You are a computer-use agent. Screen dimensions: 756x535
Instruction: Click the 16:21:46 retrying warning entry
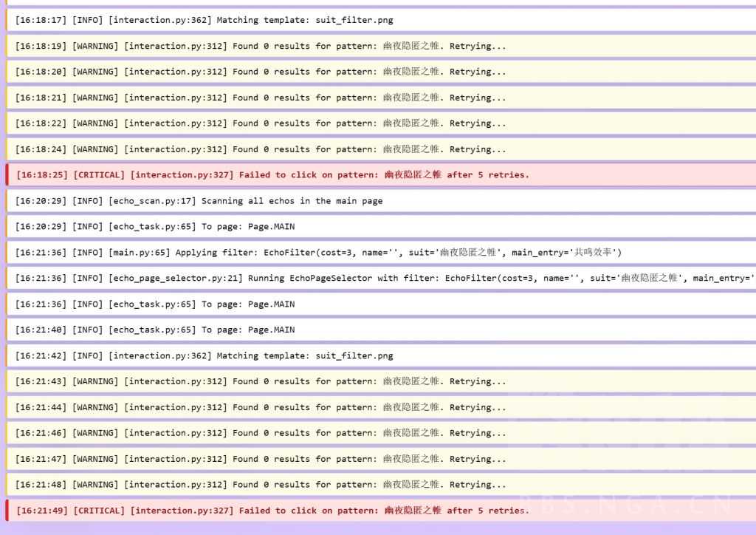261,433
